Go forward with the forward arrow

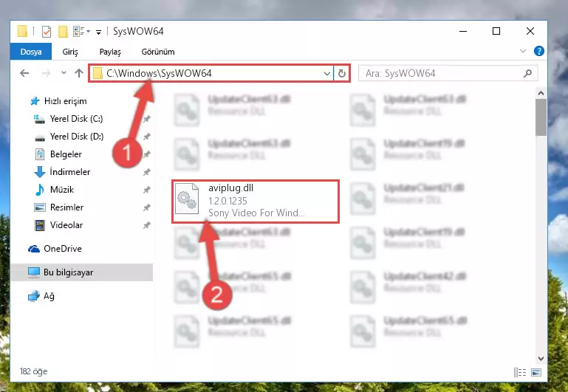click(46, 74)
